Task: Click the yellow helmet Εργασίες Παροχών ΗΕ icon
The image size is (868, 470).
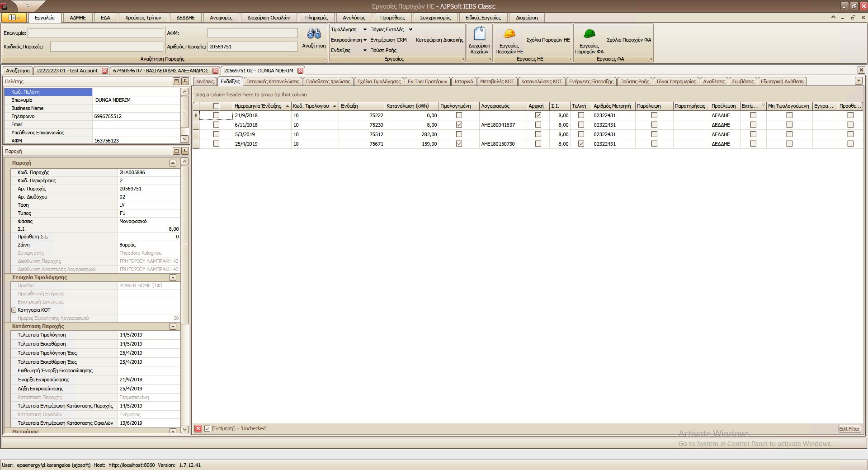Action: point(509,34)
